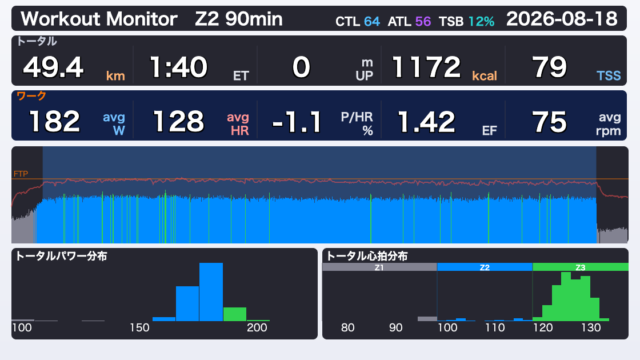
Task: Click the -1.1 P/HR % decoupling value
Action: click(x=319, y=122)
